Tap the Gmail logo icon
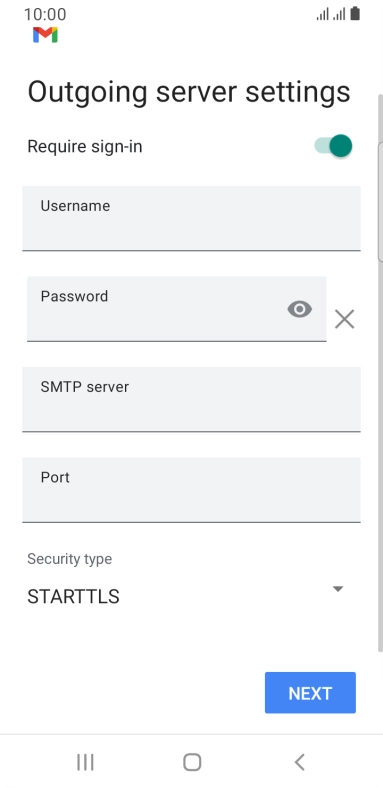The width and height of the screenshot is (383, 788). coord(45,35)
